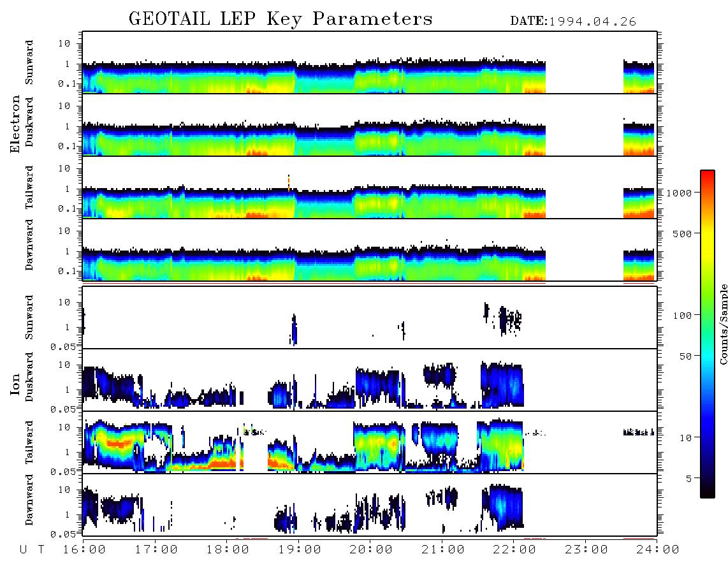
Task: Click the "100" color scale label
Action: tap(682, 316)
